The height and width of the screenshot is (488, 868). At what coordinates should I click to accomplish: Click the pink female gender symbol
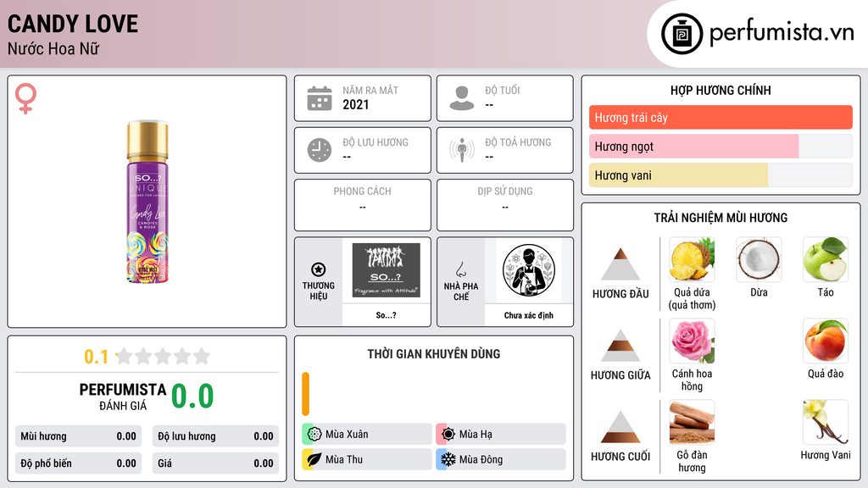(x=25, y=98)
